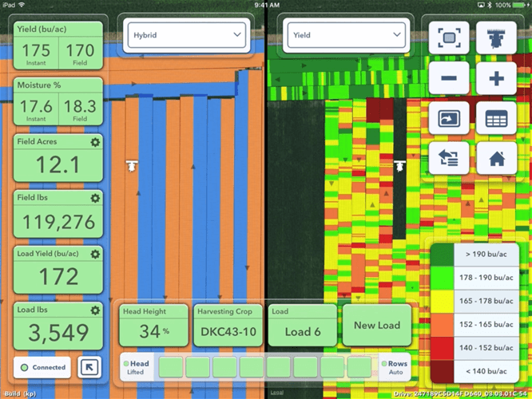Expand the Yield map layer dropdown

point(344,35)
